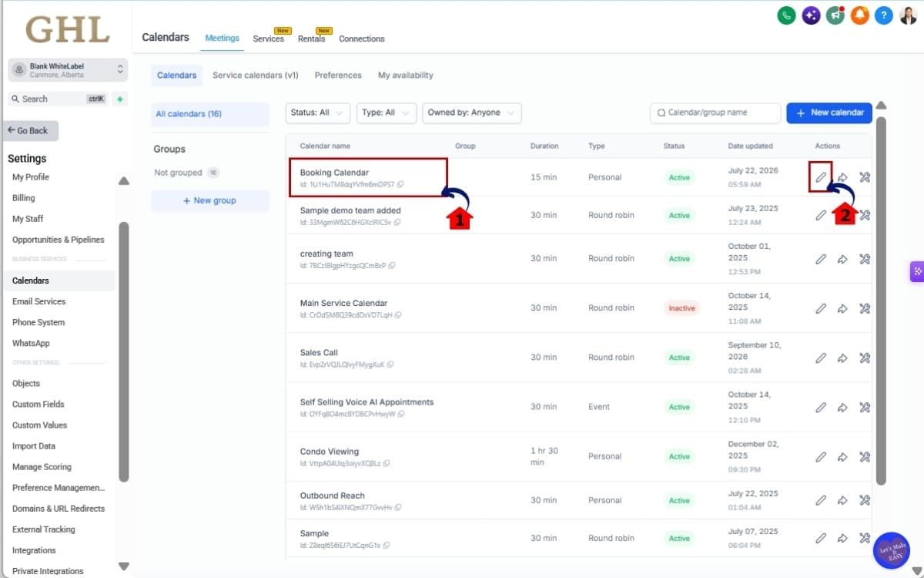
Task: Copy the Condo Viewing calendar ID
Action: coord(387,463)
